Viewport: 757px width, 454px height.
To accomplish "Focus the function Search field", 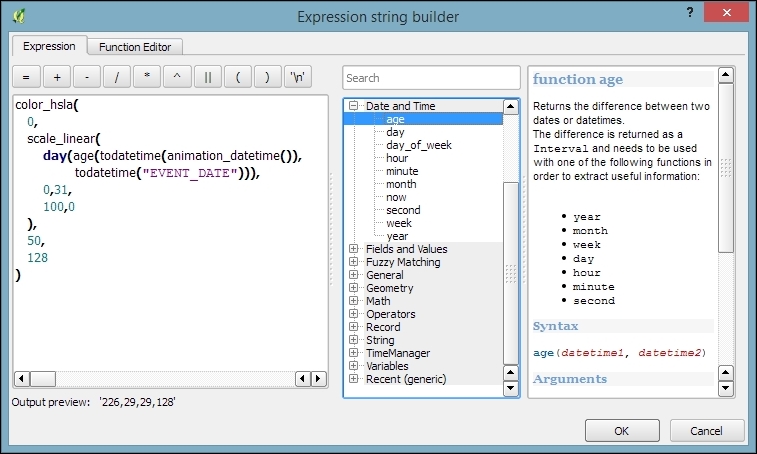I will [431, 78].
